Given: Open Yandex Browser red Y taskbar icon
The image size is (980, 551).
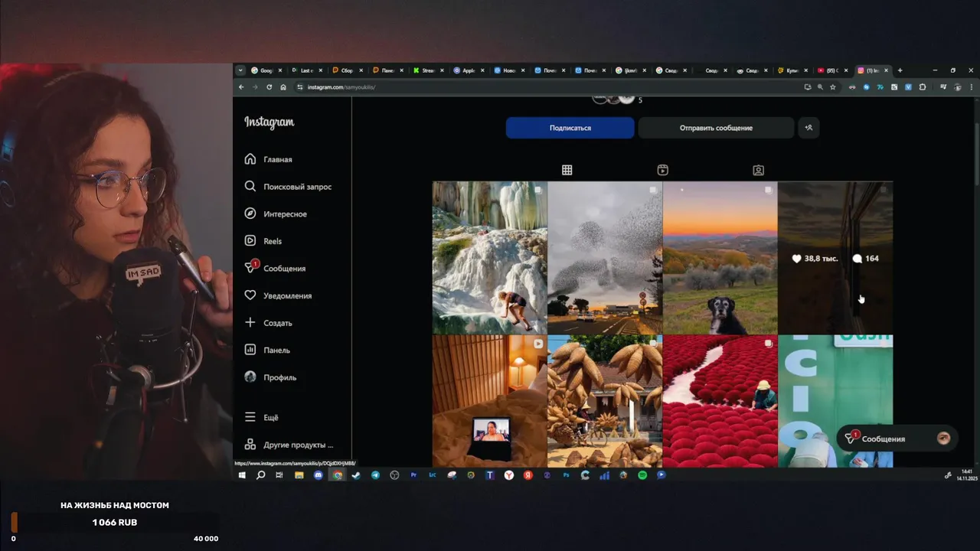Looking at the screenshot, I should click(x=509, y=475).
